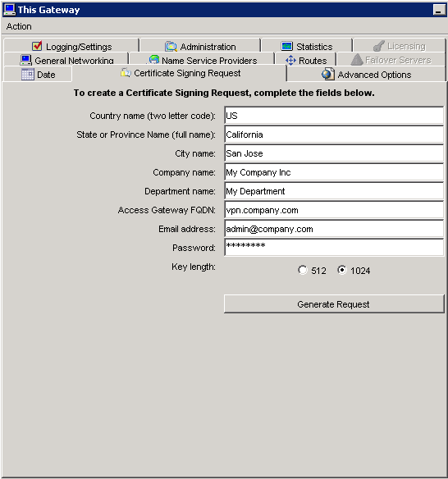This screenshot has height=479, width=448.
Task: Minimize the This Gateway window
Action: pos(439,10)
